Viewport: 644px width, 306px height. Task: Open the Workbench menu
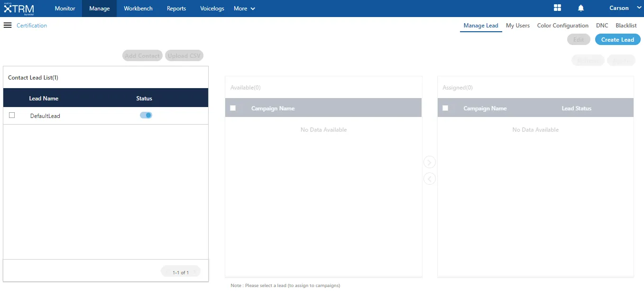(x=138, y=9)
